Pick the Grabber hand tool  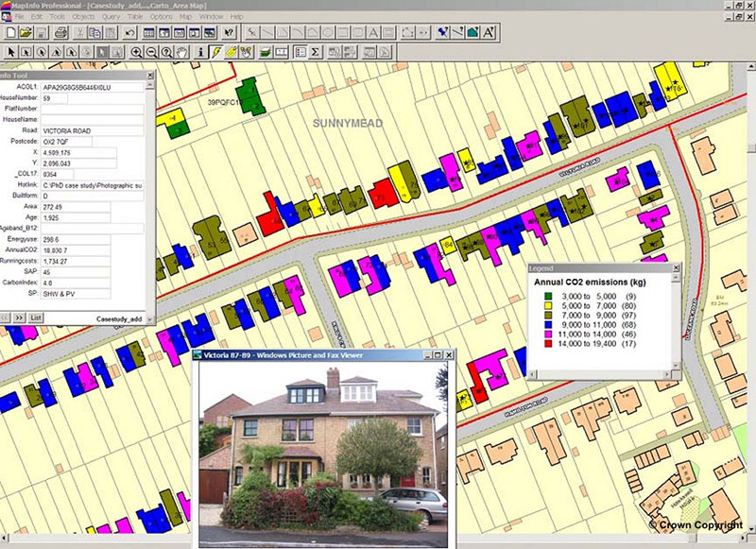click(181, 51)
